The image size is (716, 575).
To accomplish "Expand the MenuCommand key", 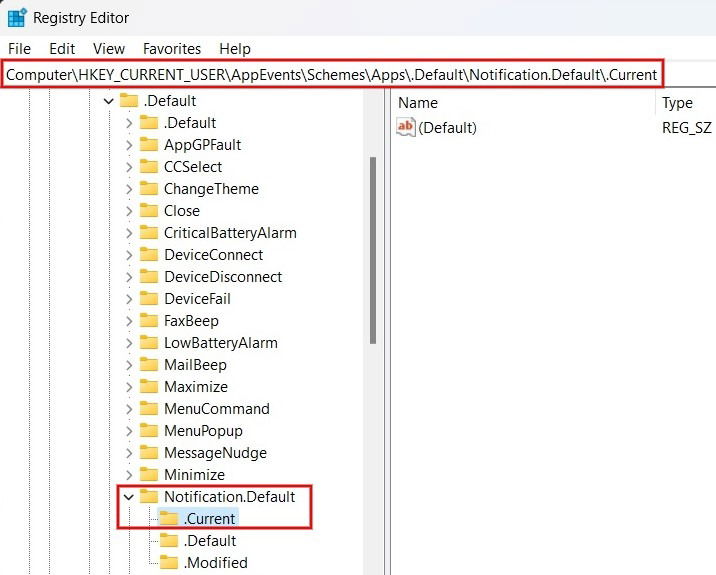I will 129,409.
